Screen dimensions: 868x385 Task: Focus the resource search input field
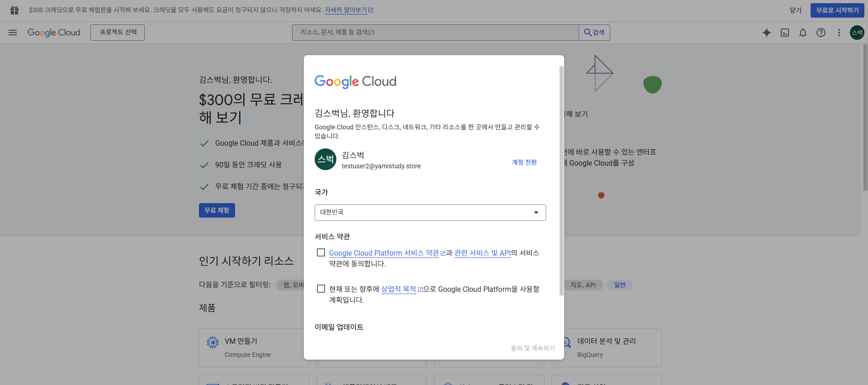coord(435,33)
